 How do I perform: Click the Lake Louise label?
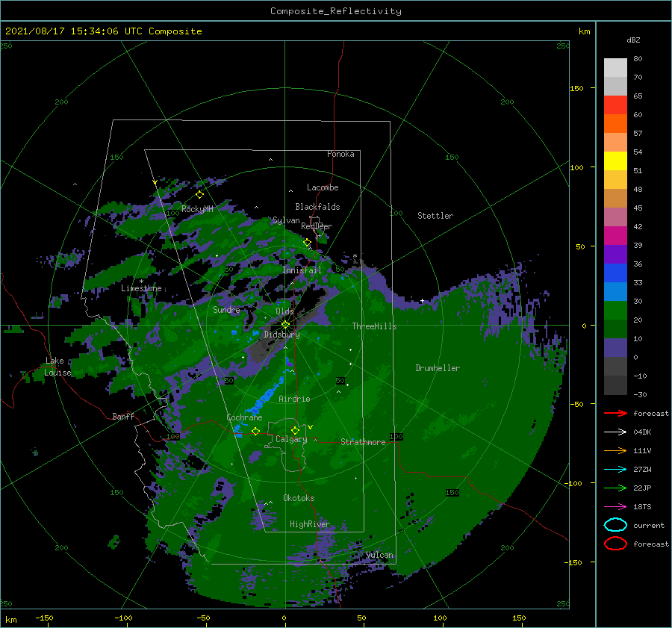pos(57,367)
